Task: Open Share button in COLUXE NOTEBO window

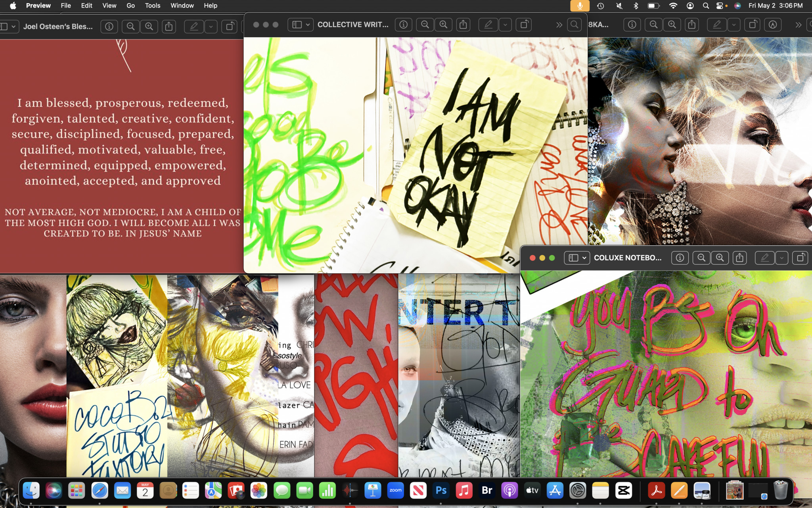Action: coord(739,258)
